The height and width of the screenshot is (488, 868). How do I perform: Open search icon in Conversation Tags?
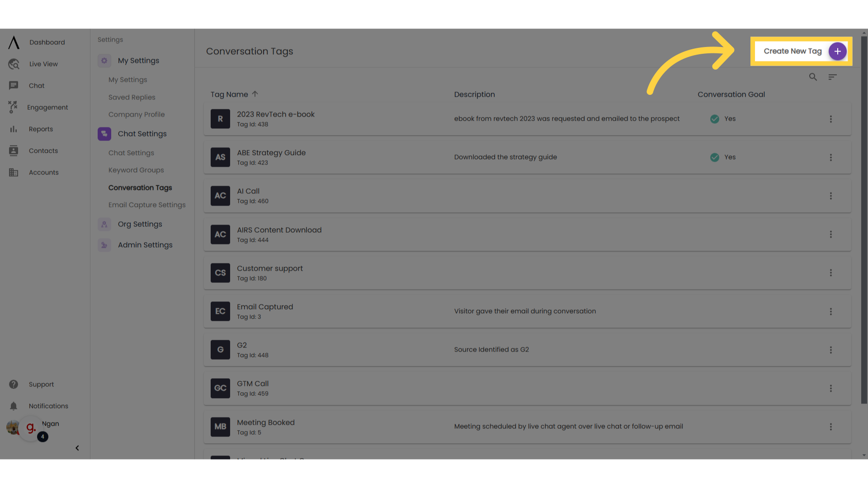pyautogui.click(x=812, y=76)
